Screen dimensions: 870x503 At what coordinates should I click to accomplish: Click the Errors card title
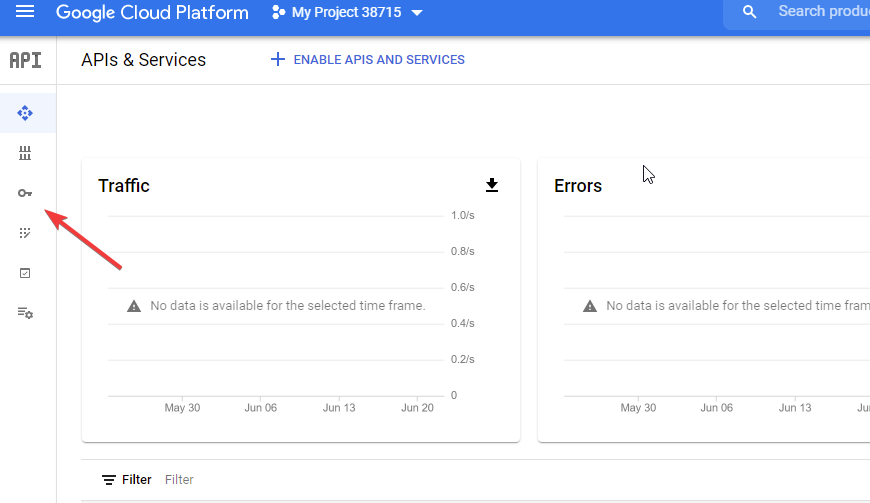click(578, 186)
